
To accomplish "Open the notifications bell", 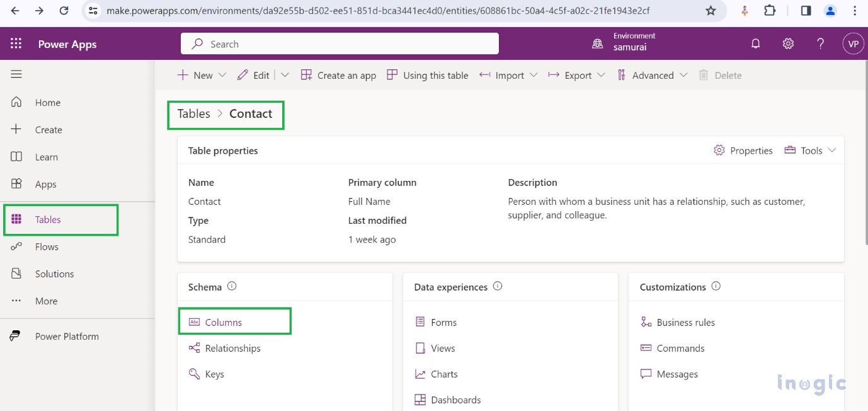I will click(755, 43).
